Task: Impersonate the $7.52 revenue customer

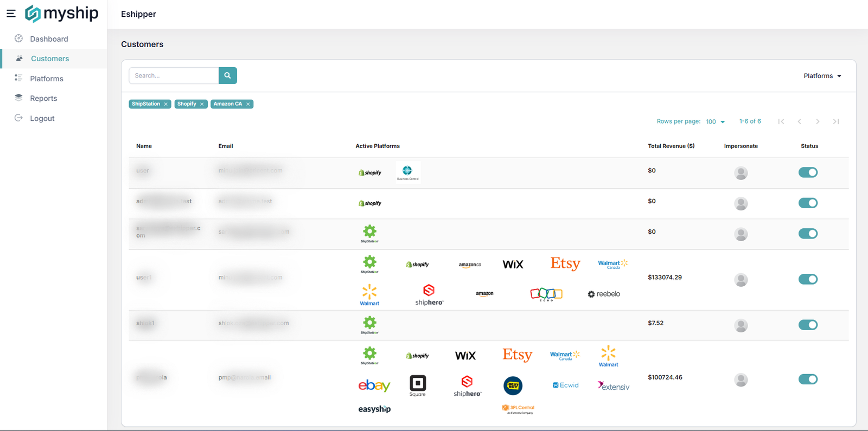Action: (741, 325)
